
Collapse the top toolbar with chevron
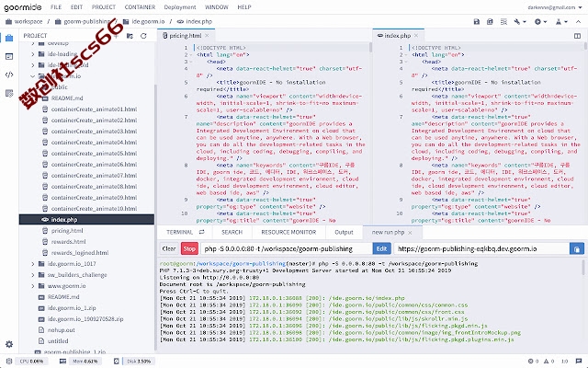[x=578, y=22]
